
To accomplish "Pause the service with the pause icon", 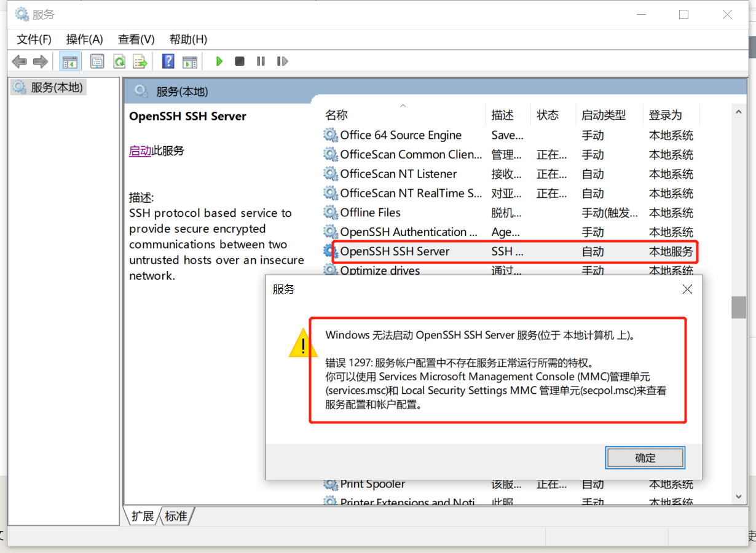I will (x=261, y=61).
